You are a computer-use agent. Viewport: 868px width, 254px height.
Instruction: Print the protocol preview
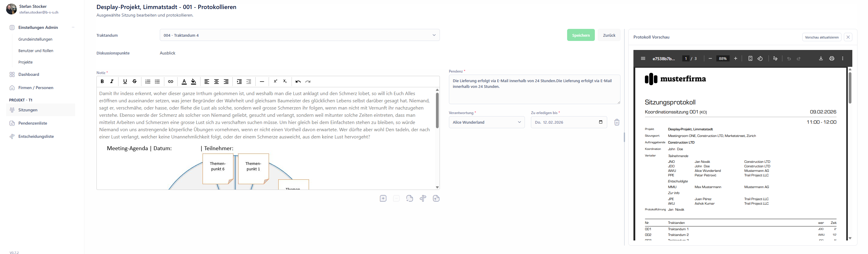[832, 59]
